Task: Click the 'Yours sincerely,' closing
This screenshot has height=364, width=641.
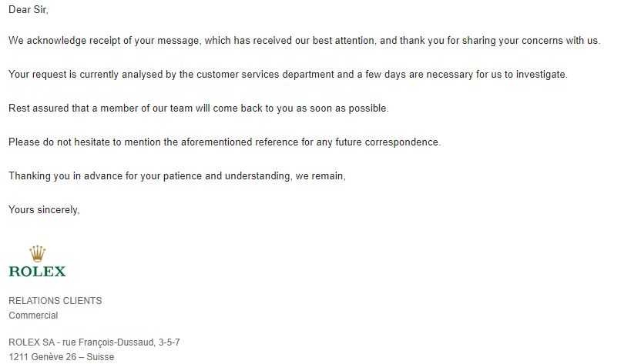Action: [x=44, y=209]
